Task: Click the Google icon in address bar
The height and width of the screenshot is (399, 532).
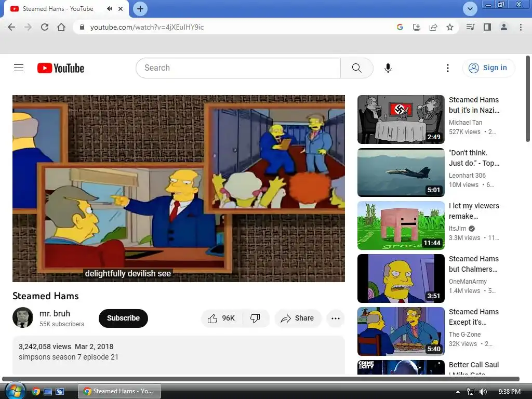Action: [x=400, y=27]
